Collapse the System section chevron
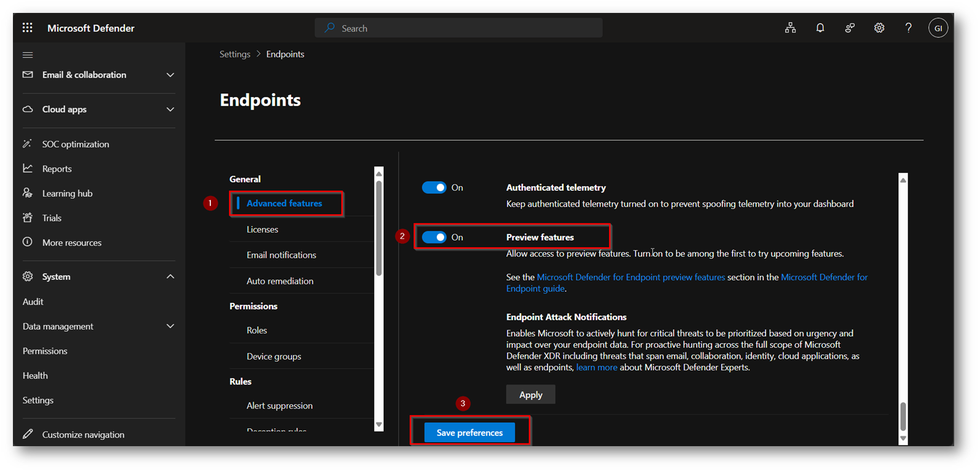Screen dimensions: 980x472 tap(170, 277)
